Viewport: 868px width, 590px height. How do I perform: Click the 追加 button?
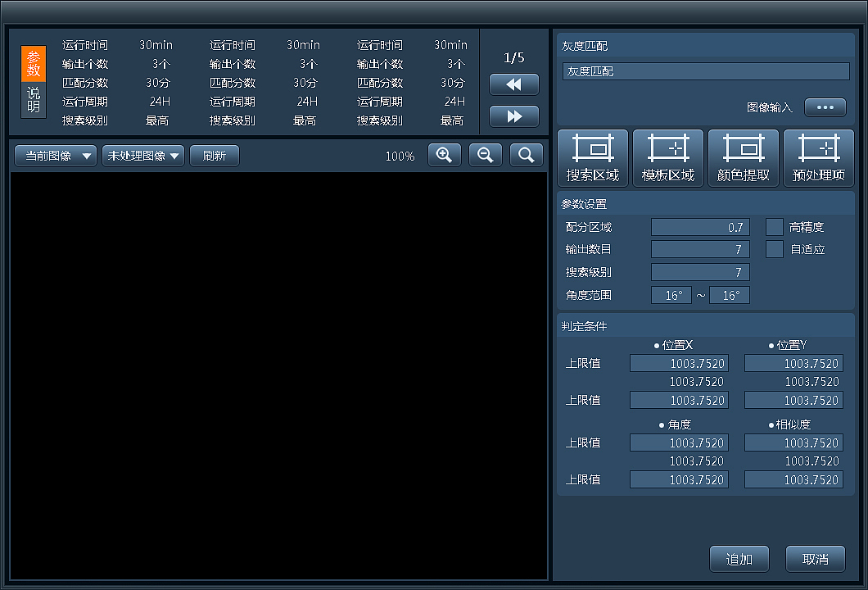point(739,559)
